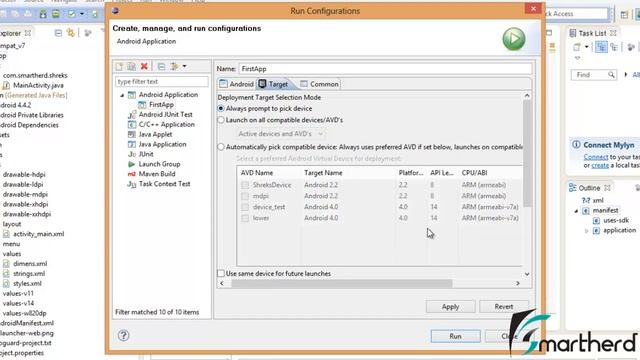Click the JUnit type icon
Image resolution: width=640 pixels, height=360 pixels.
coord(131,154)
